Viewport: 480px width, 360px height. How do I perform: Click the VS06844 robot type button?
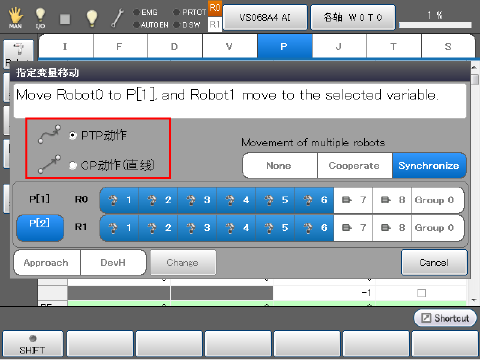click(265, 17)
